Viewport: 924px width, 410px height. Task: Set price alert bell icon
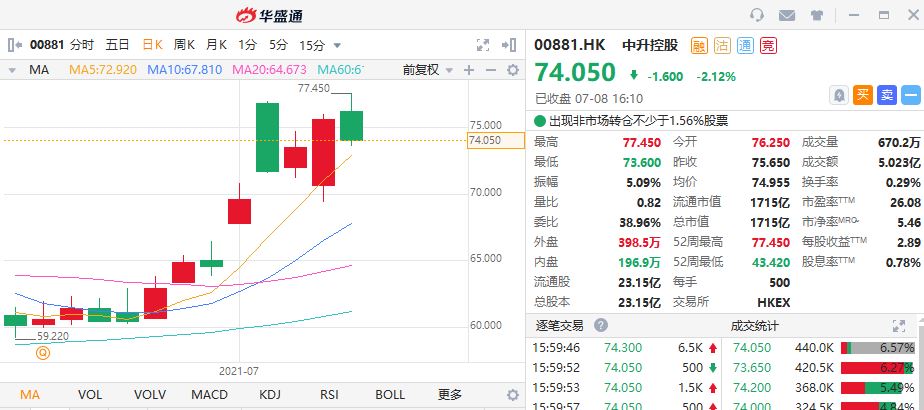pyautogui.click(x=839, y=95)
